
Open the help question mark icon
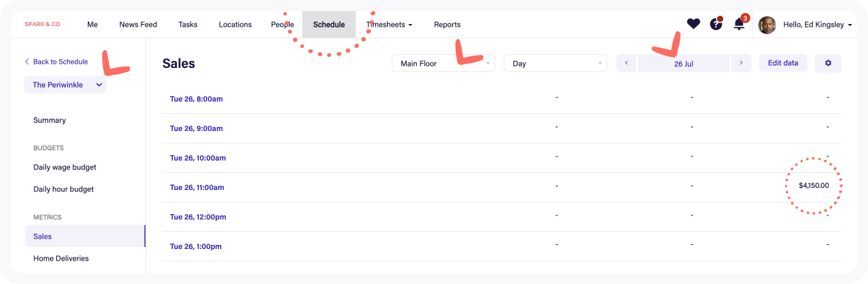coord(716,24)
